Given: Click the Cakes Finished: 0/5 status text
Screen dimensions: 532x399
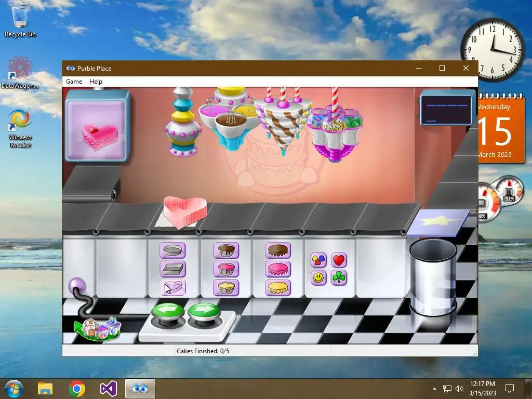Looking at the screenshot, I should pyautogui.click(x=203, y=351).
